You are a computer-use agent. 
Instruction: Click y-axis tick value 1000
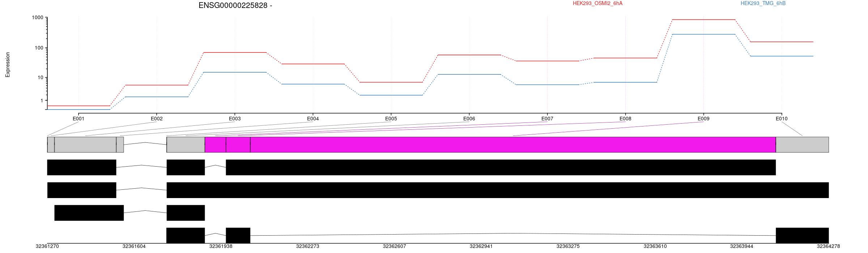pyautogui.click(x=38, y=18)
